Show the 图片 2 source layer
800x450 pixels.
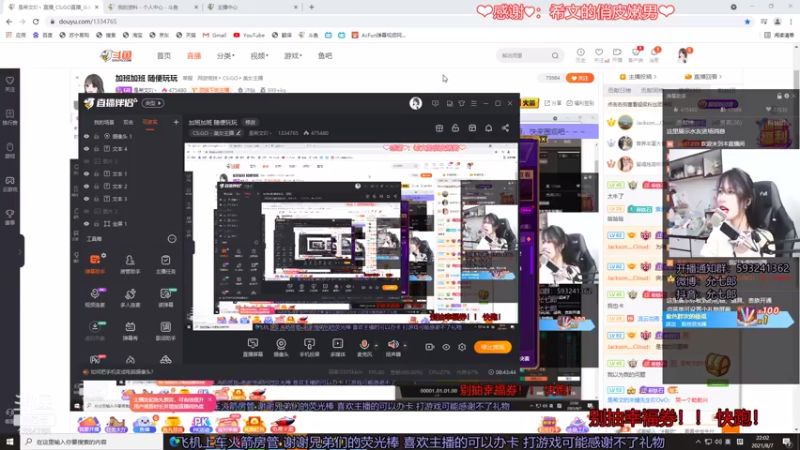[86, 211]
